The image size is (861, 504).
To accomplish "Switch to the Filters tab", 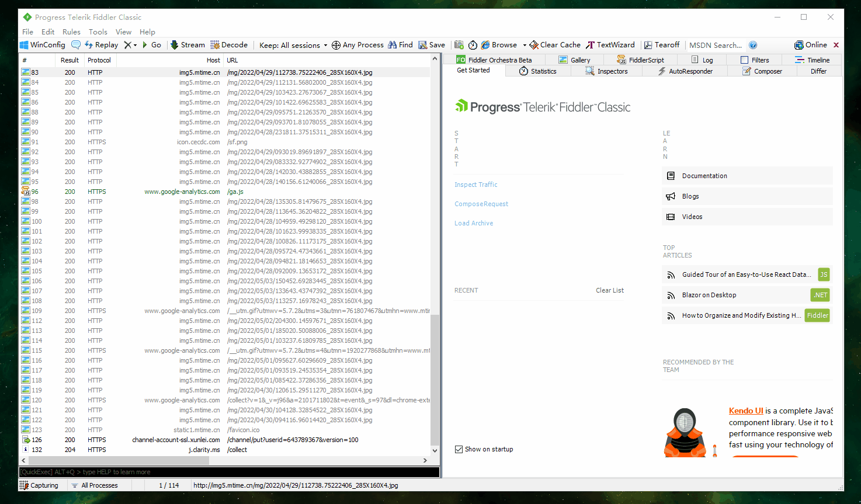I will point(755,60).
